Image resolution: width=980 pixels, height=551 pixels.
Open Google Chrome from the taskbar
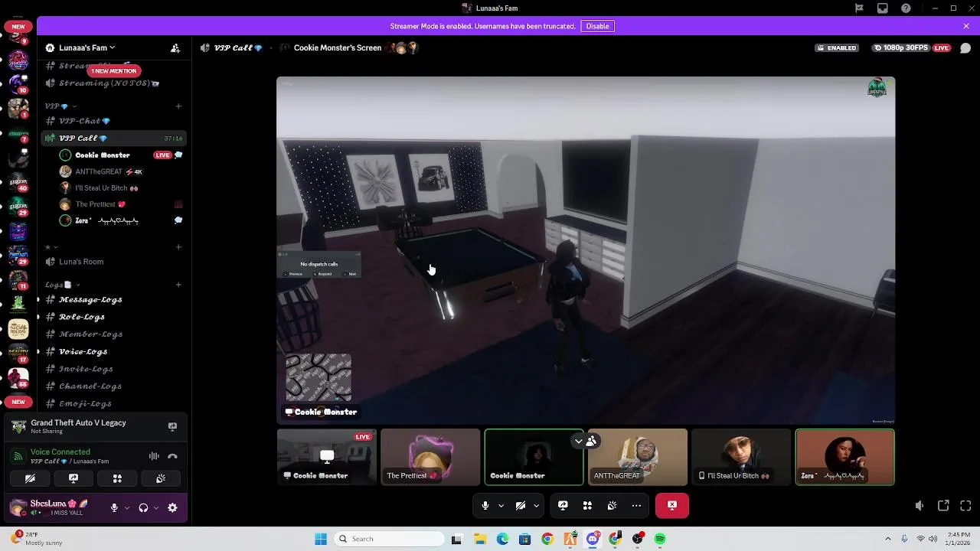tap(547, 539)
